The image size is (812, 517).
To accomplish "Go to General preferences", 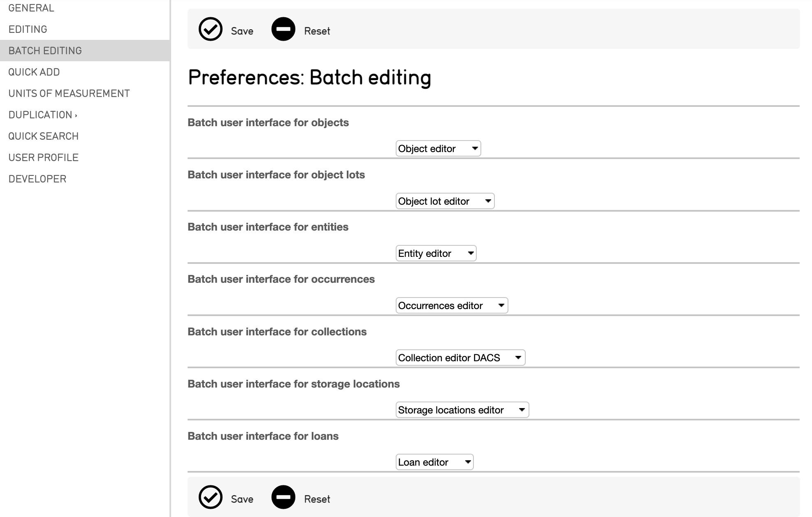I will point(31,8).
